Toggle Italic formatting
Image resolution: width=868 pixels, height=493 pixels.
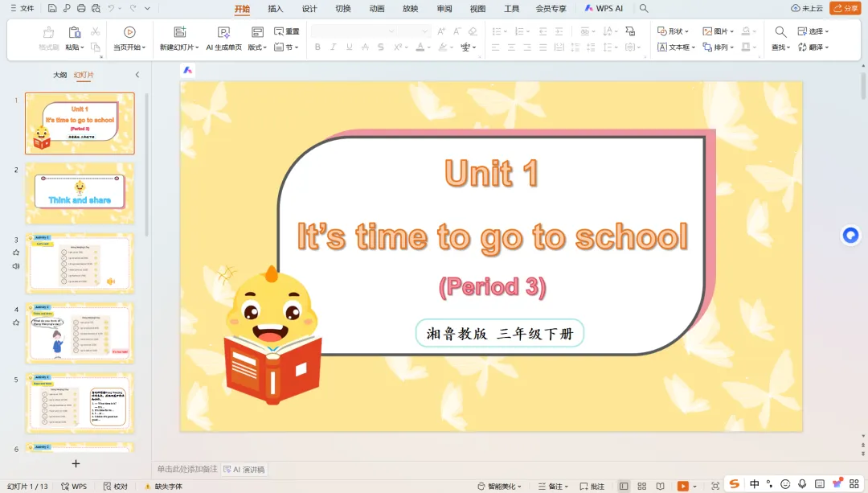point(333,47)
